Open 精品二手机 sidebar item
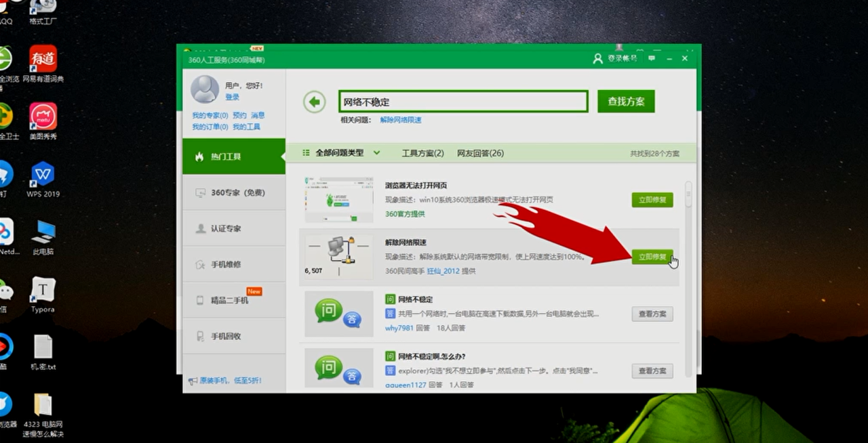Viewport: 868px width, 443px height. tap(234, 300)
